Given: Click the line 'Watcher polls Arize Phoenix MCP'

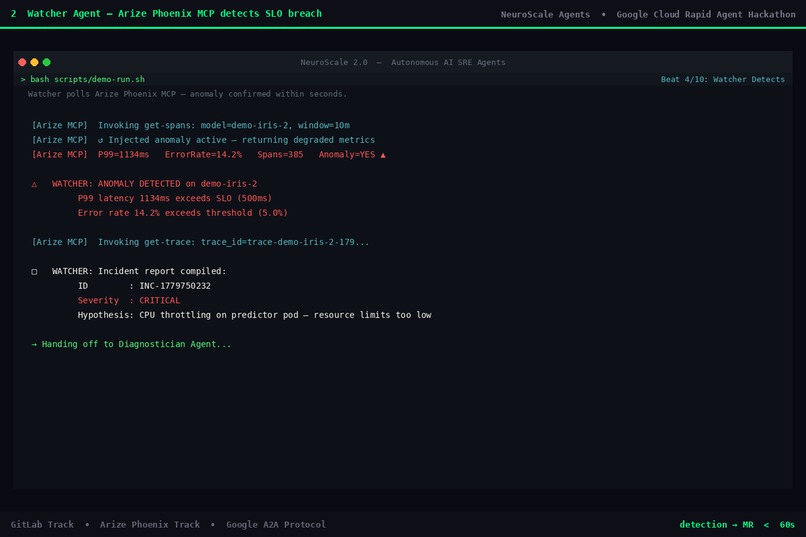Looking at the screenshot, I should [x=187, y=94].
